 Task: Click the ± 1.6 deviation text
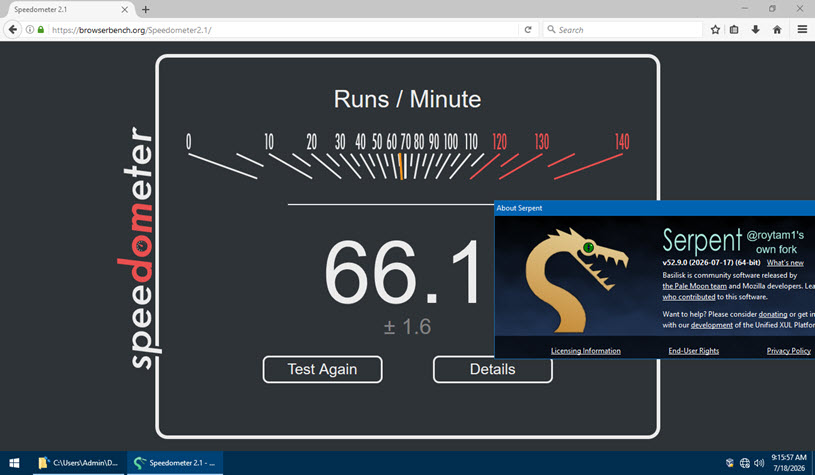tap(407, 327)
